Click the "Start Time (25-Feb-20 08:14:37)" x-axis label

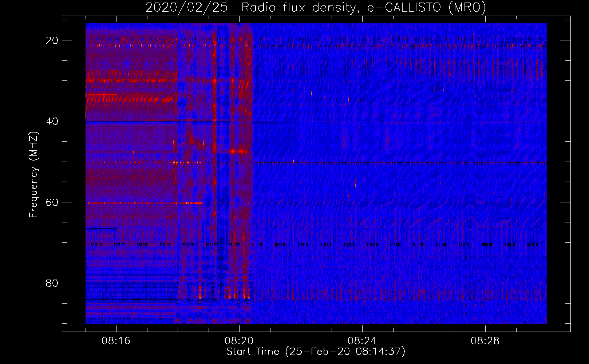[316, 352]
